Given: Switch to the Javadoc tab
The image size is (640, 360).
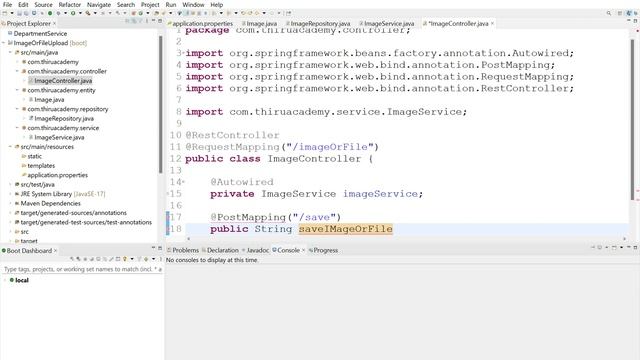Looking at the screenshot, I should (x=256, y=250).
